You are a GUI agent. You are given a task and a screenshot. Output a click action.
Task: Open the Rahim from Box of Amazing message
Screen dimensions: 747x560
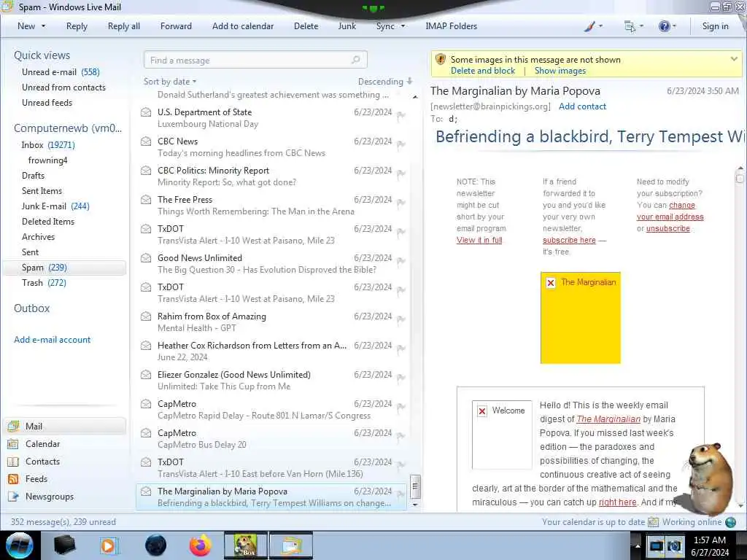click(271, 322)
